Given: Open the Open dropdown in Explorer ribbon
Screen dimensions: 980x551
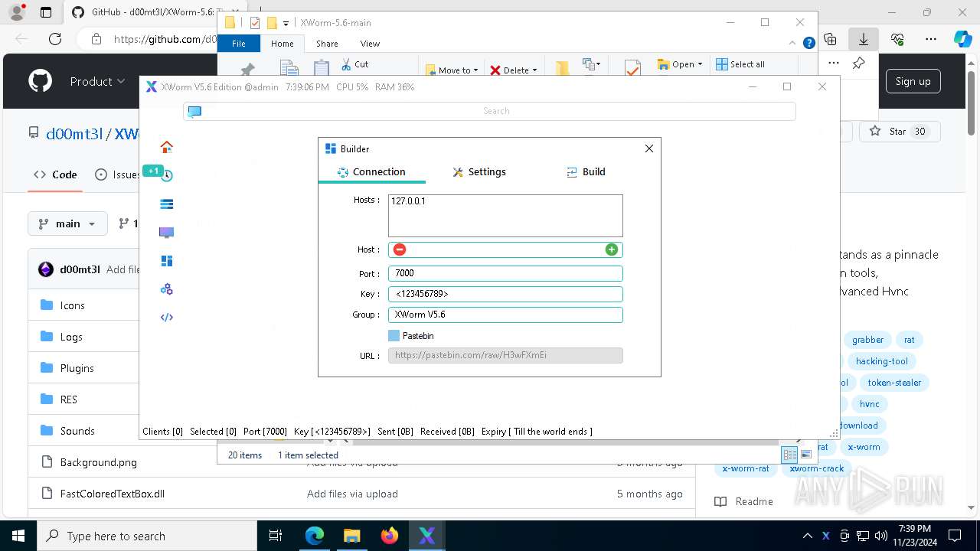Looking at the screenshot, I should tap(680, 64).
